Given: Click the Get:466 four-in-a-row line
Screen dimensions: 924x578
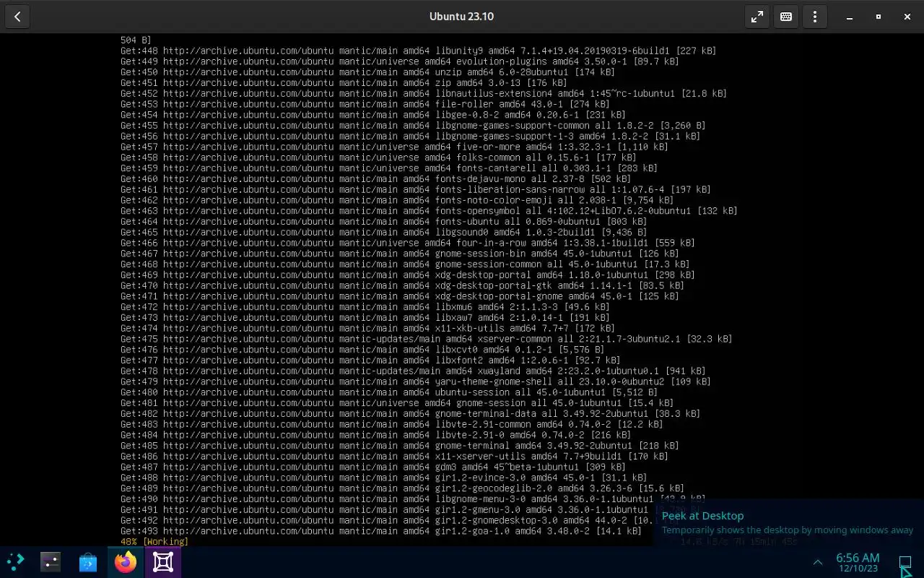Looking at the screenshot, I should [x=408, y=243].
